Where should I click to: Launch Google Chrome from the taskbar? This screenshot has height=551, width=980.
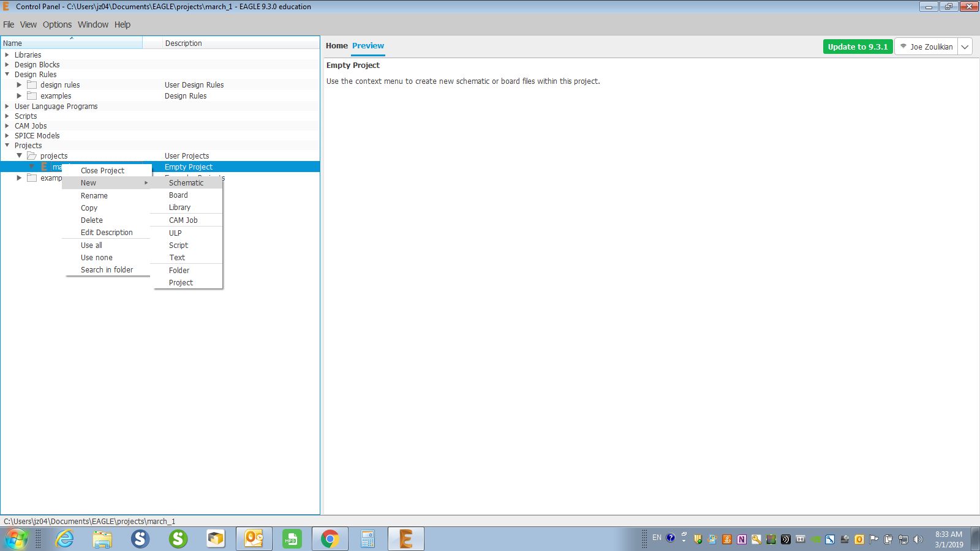pyautogui.click(x=330, y=539)
